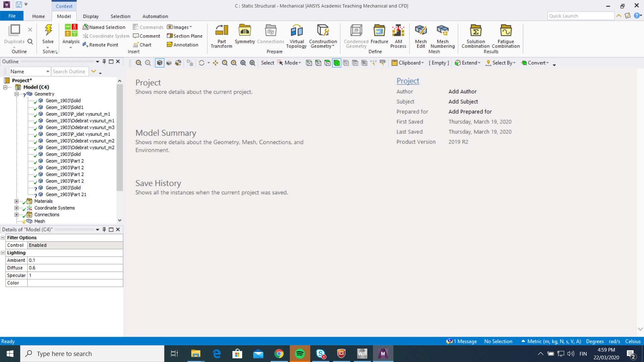Expand the Materials tree node
The width and height of the screenshot is (644, 362).
pyautogui.click(x=16, y=201)
